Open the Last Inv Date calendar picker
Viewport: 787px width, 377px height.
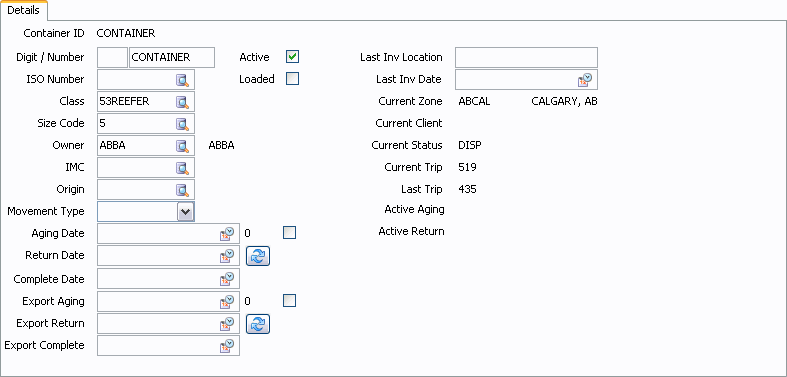[585, 79]
